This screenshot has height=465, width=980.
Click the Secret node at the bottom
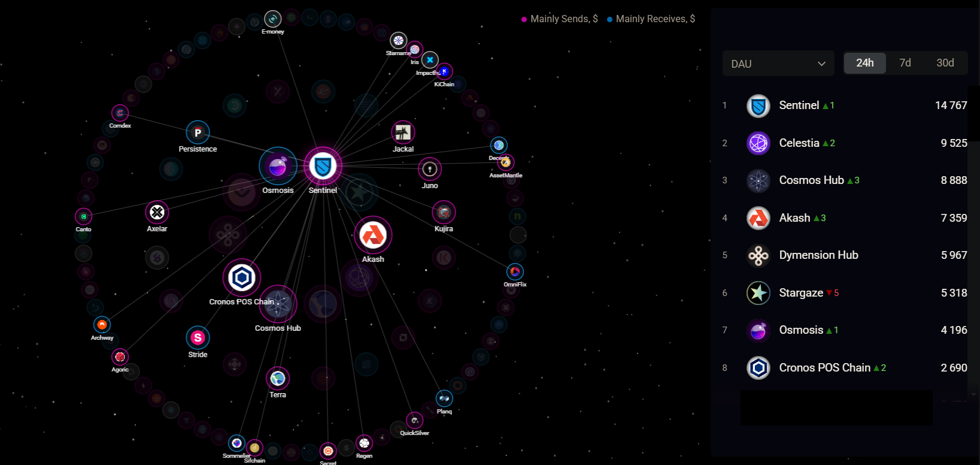coord(327,451)
